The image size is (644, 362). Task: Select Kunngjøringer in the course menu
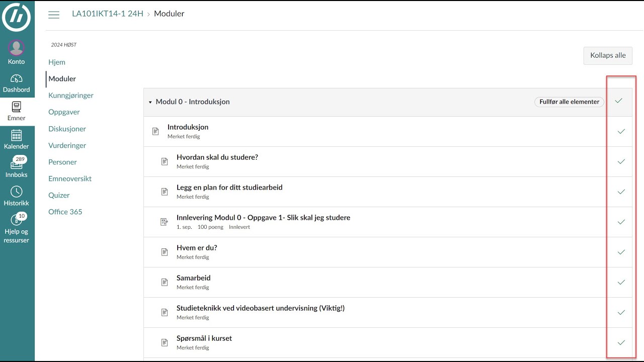(x=71, y=96)
